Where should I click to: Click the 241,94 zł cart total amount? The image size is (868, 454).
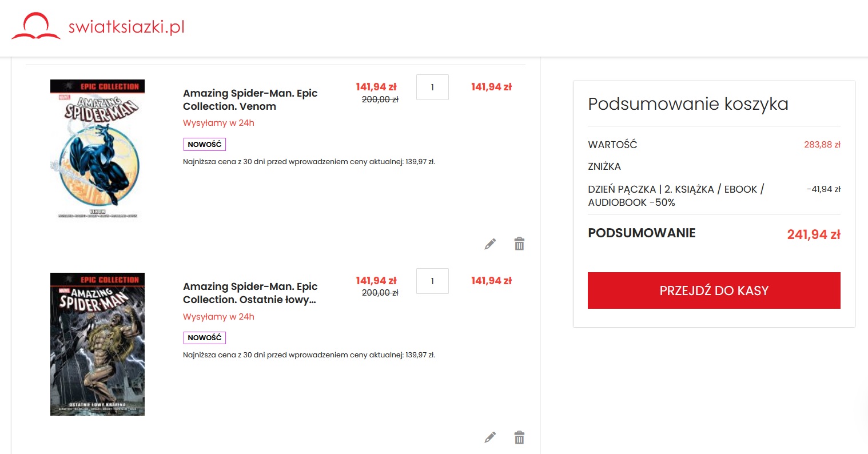click(x=813, y=234)
